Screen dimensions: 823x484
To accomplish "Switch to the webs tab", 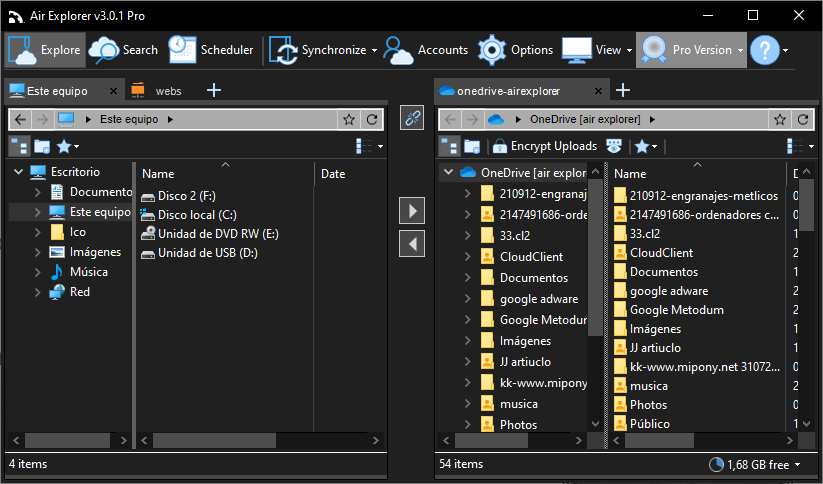I will click(156, 91).
